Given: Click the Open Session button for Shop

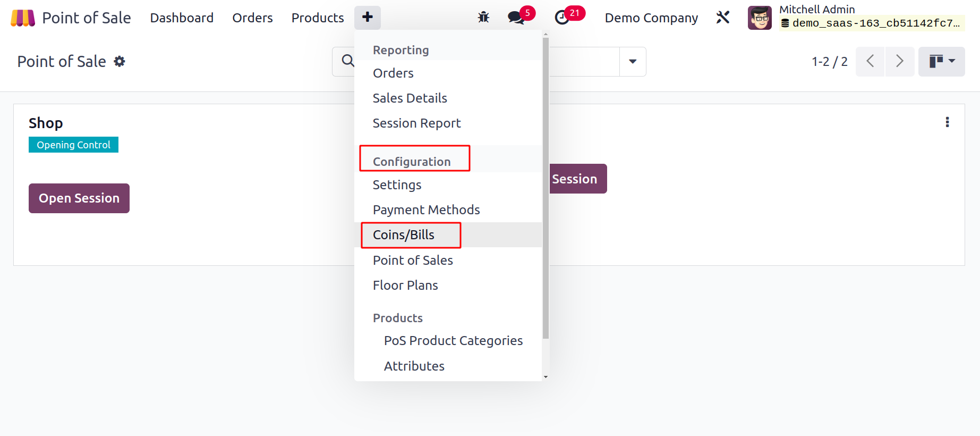Looking at the screenshot, I should tap(79, 198).
